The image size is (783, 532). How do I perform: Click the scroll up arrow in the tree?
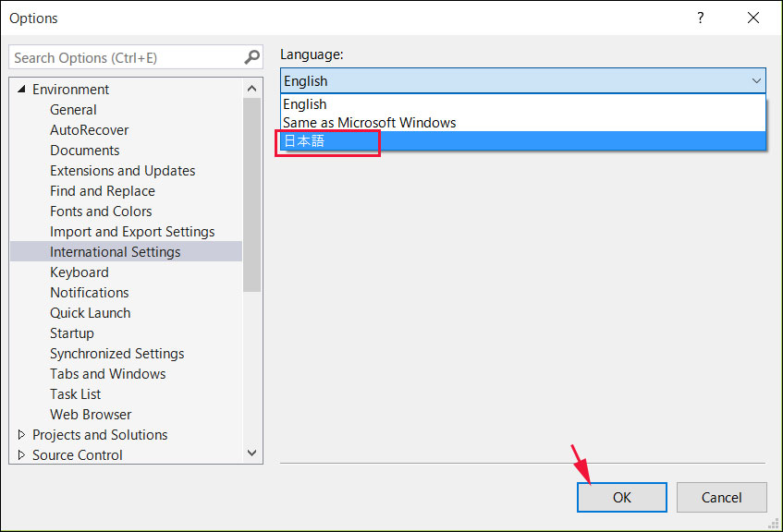coord(251,89)
